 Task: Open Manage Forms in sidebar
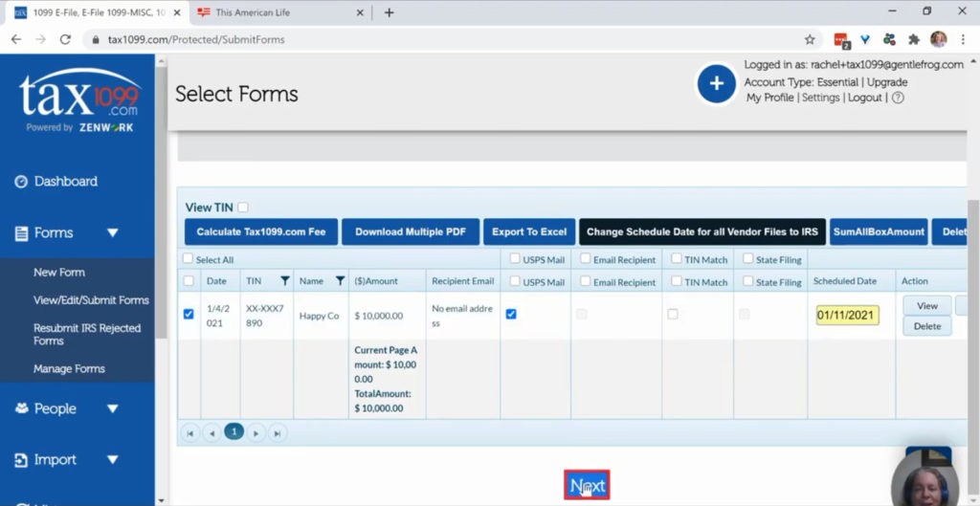click(69, 368)
